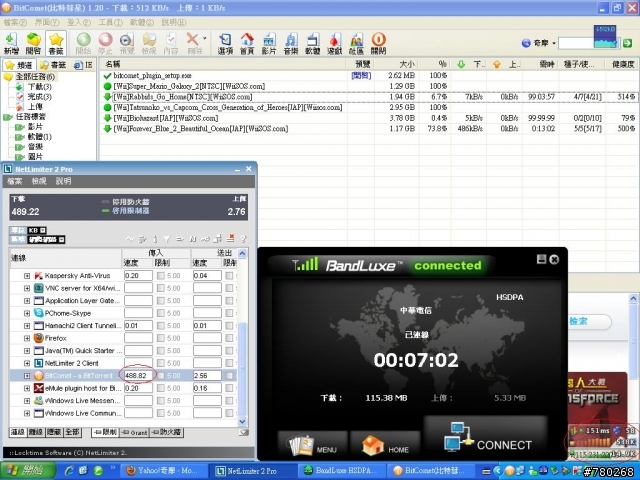Toggle the 啟用限制器 limiter switch in NetLimiter
The height and width of the screenshot is (480, 640).
click(x=126, y=211)
